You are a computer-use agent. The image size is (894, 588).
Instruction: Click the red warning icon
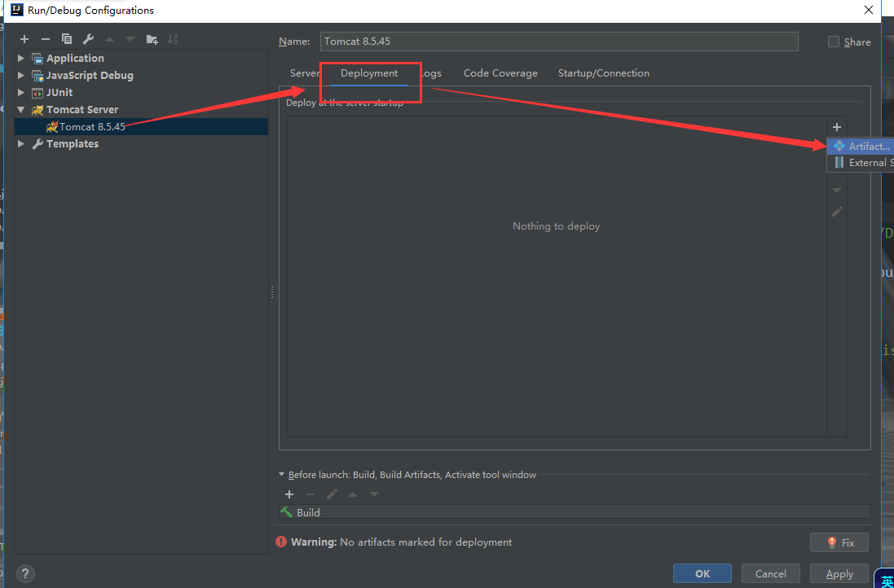coord(281,542)
